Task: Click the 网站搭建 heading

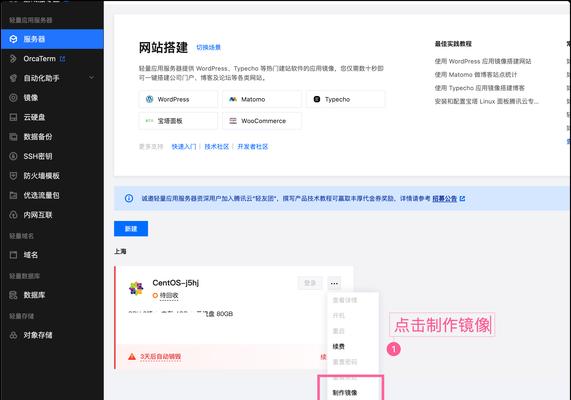Action: pos(163,47)
